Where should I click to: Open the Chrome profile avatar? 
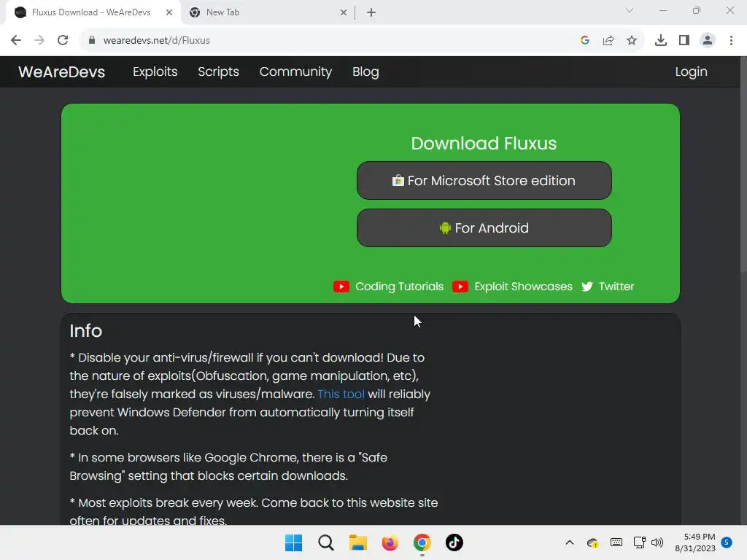(x=708, y=40)
